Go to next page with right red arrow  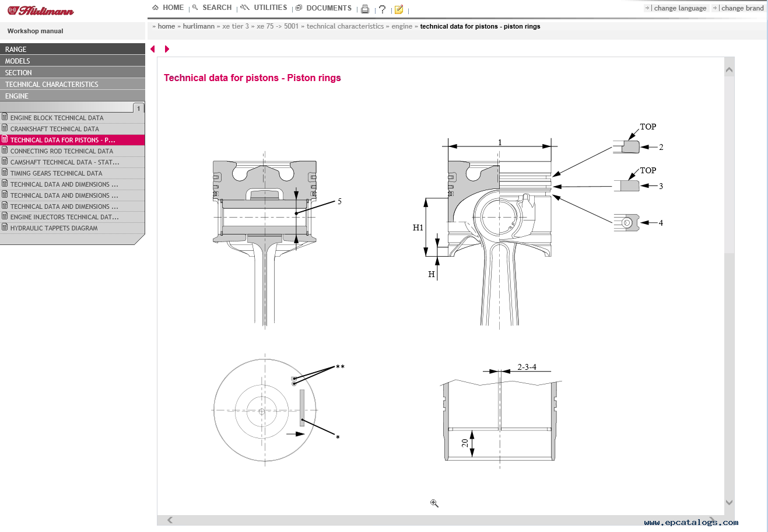coord(167,49)
